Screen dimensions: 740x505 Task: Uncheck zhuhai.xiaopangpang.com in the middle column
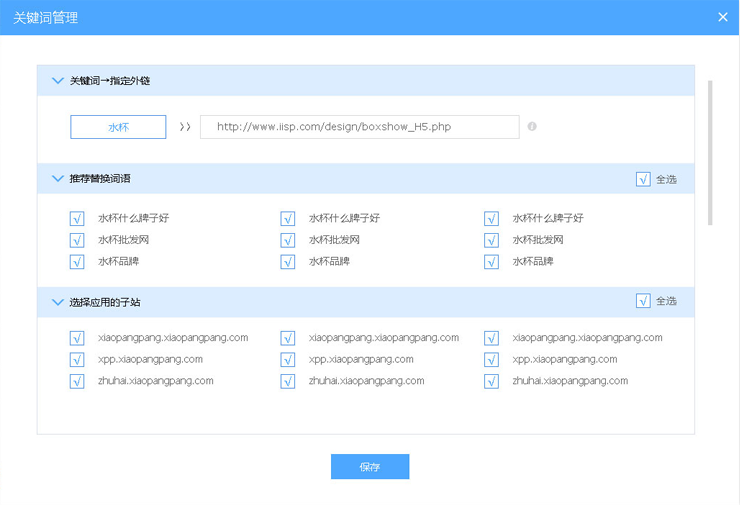288,381
